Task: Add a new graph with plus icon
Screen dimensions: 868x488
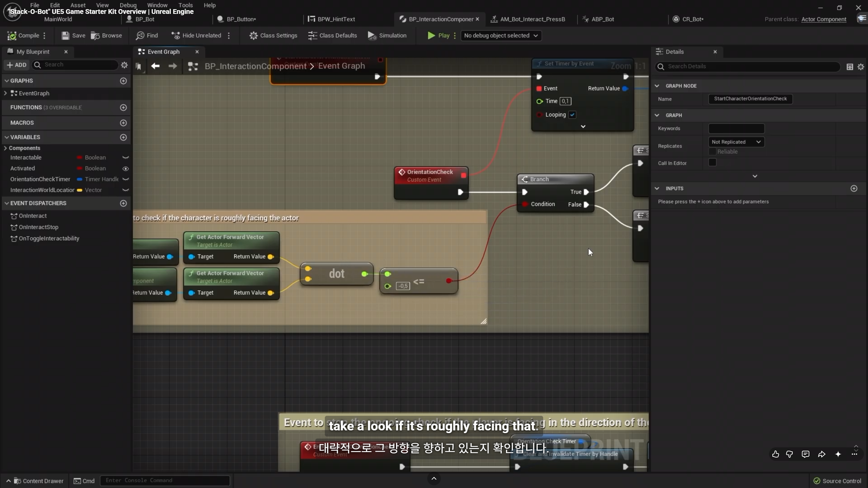Action: [123, 81]
